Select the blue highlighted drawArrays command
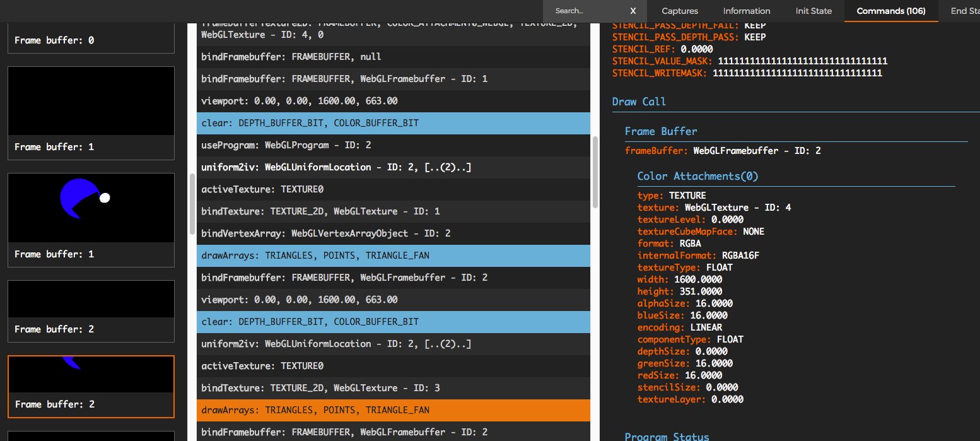The width and height of the screenshot is (980, 441). click(394, 256)
